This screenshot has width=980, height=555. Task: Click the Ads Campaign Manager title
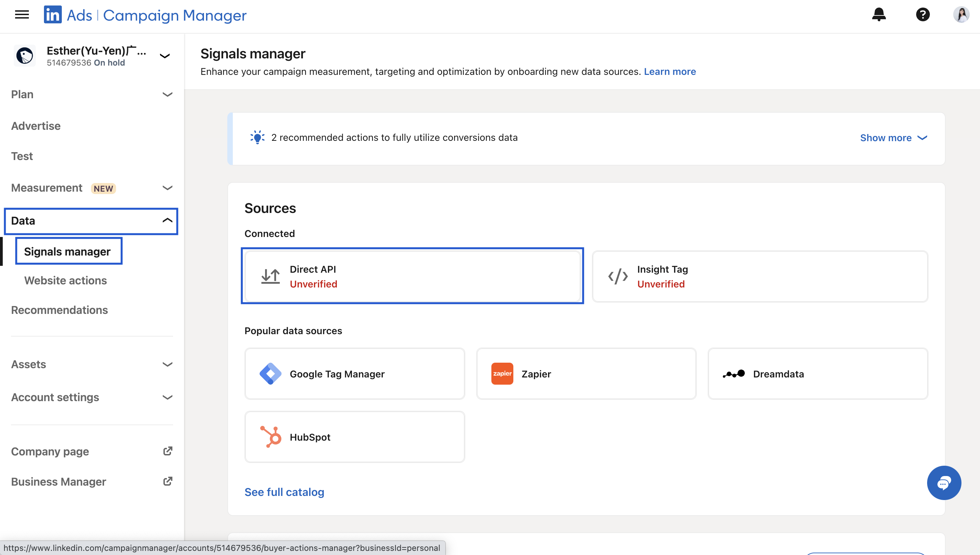coord(157,15)
